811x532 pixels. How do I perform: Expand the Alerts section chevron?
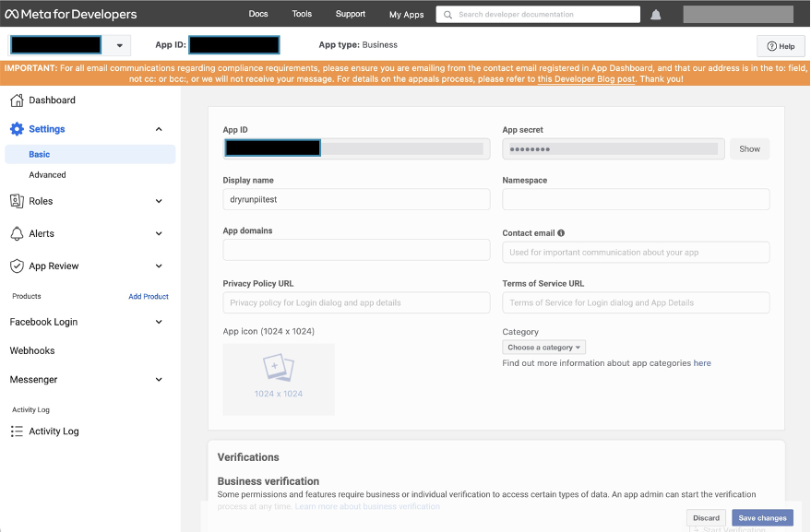pos(159,233)
